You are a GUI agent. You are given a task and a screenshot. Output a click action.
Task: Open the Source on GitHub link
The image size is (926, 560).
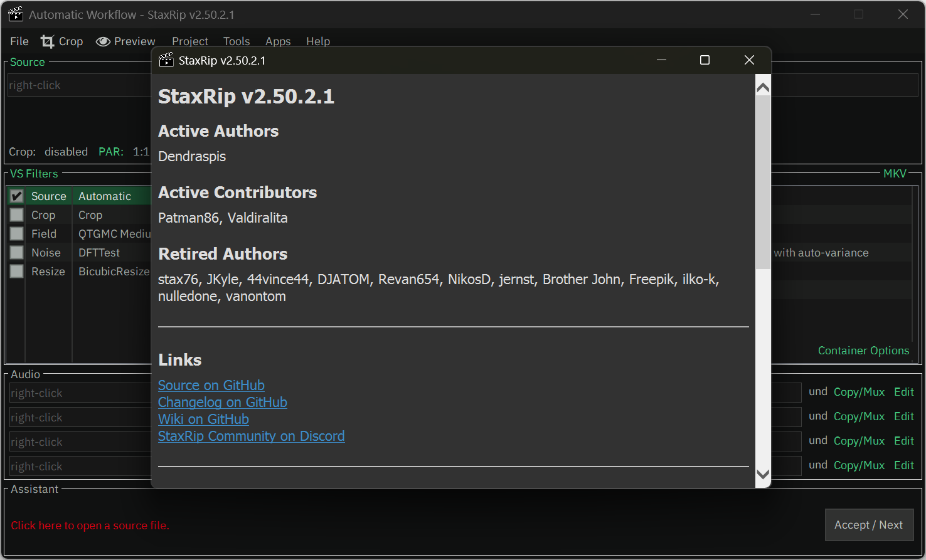tap(211, 386)
